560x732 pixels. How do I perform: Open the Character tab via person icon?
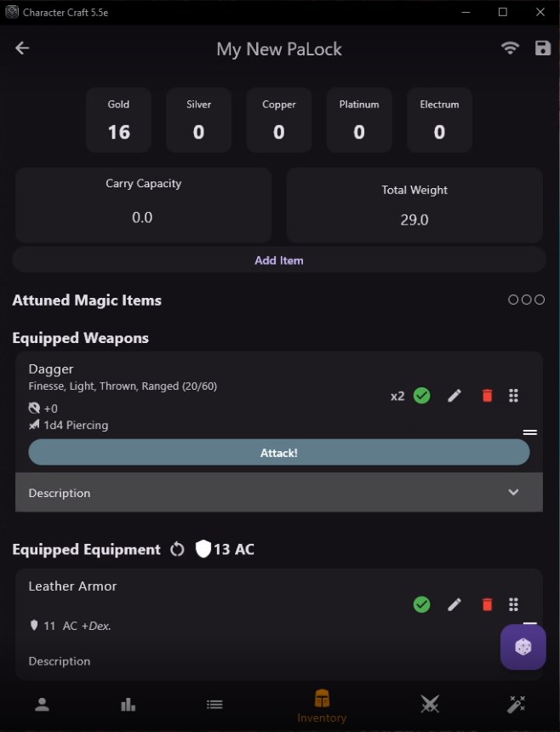tap(42, 704)
